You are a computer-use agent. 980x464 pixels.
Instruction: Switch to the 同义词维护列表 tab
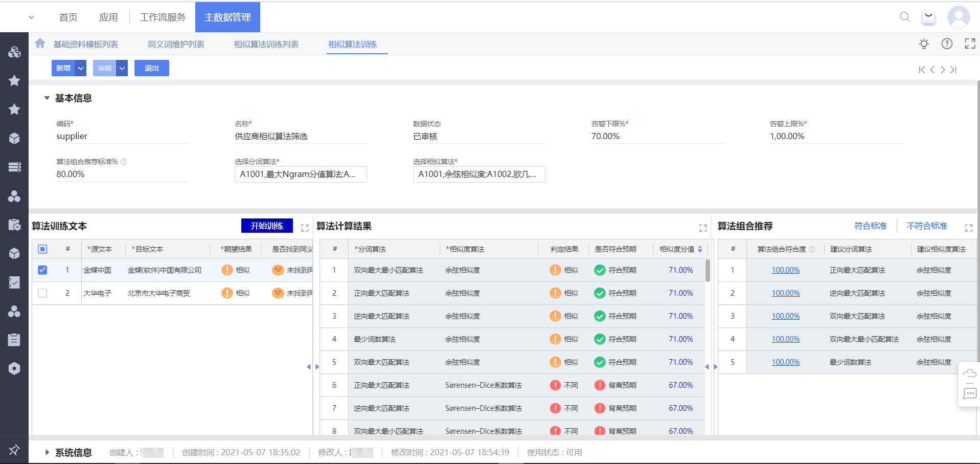(x=176, y=45)
